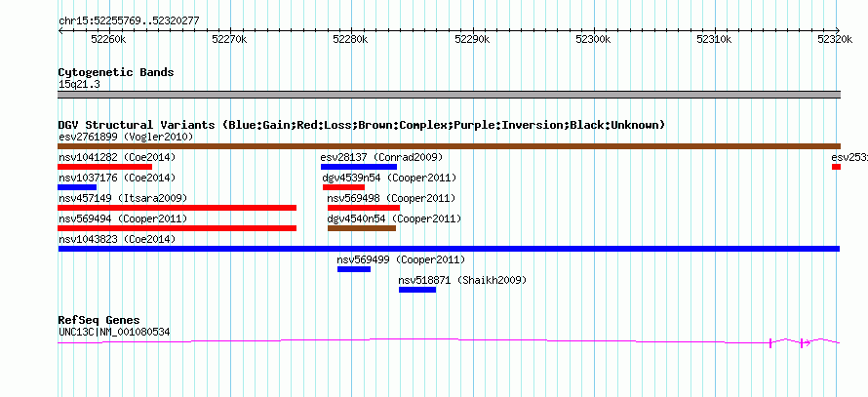Click the 52300k ruler tick label
Viewport: 868px width, 397px height.
click(593, 39)
